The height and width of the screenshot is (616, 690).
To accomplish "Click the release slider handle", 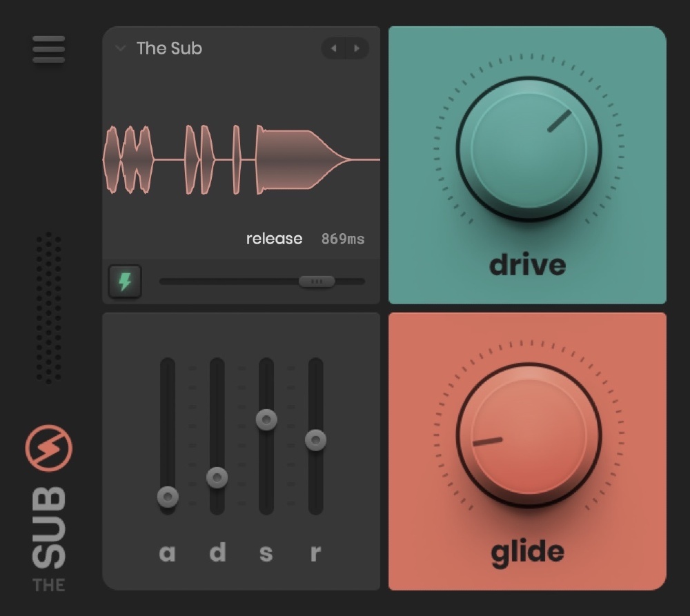I will pyautogui.click(x=318, y=281).
